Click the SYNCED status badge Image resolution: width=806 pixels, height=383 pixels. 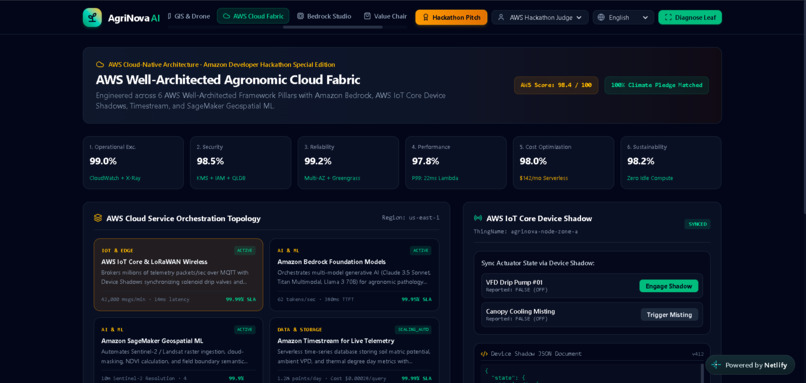pos(698,224)
